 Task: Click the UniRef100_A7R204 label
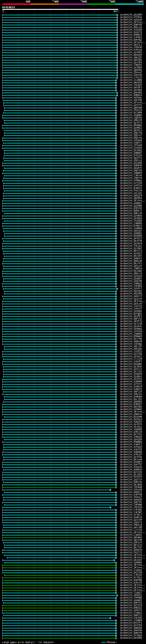(131, 50)
